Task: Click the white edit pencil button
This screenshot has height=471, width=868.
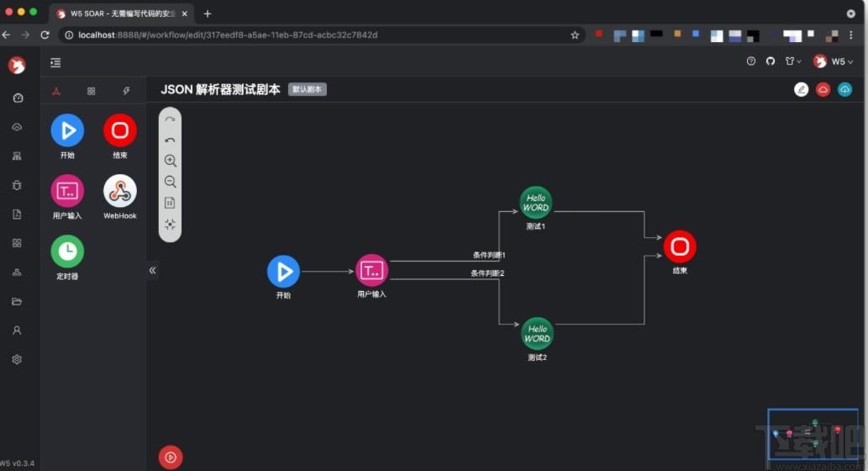Action: click(x=801, y=89)
